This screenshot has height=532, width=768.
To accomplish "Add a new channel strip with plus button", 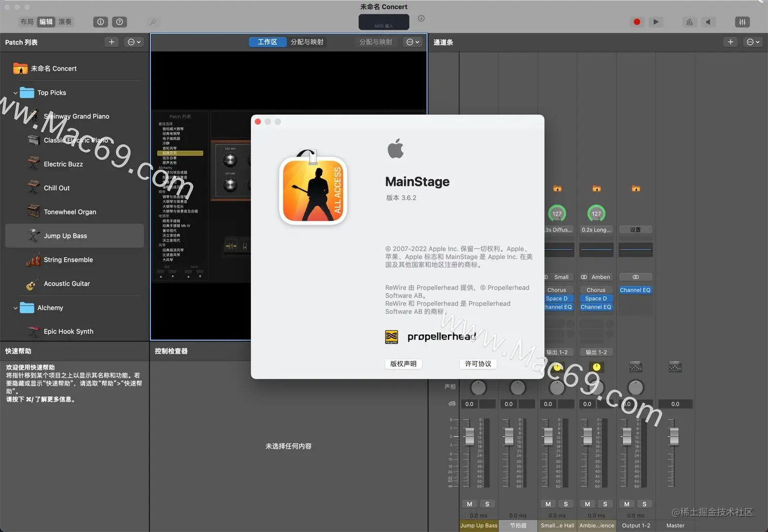I will [730, 42].
